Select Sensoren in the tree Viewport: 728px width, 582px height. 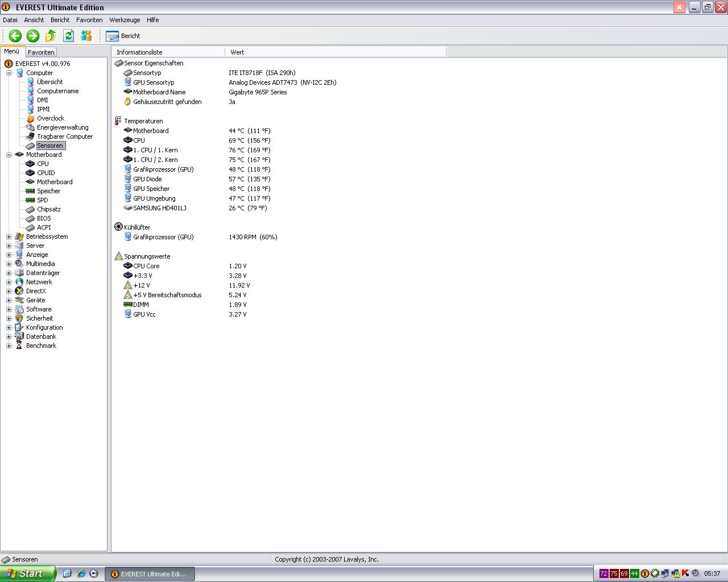pos(50,145)
